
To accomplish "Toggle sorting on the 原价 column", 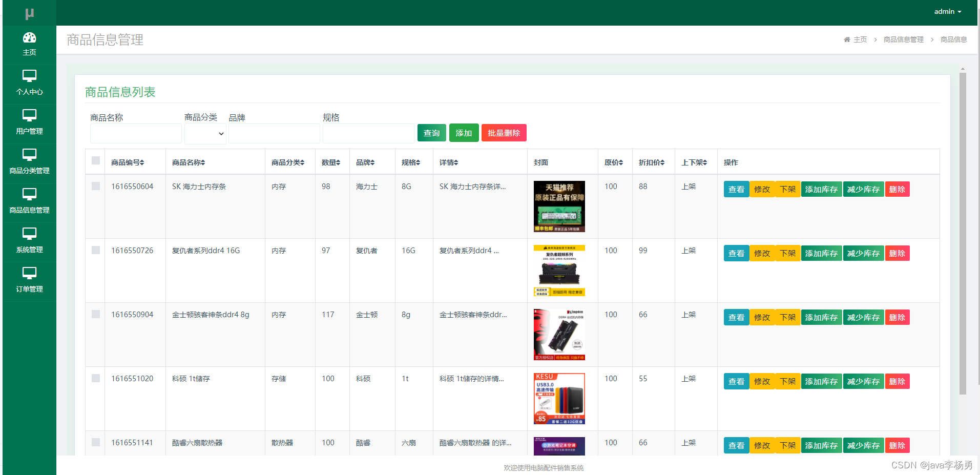I will (614, 162).
